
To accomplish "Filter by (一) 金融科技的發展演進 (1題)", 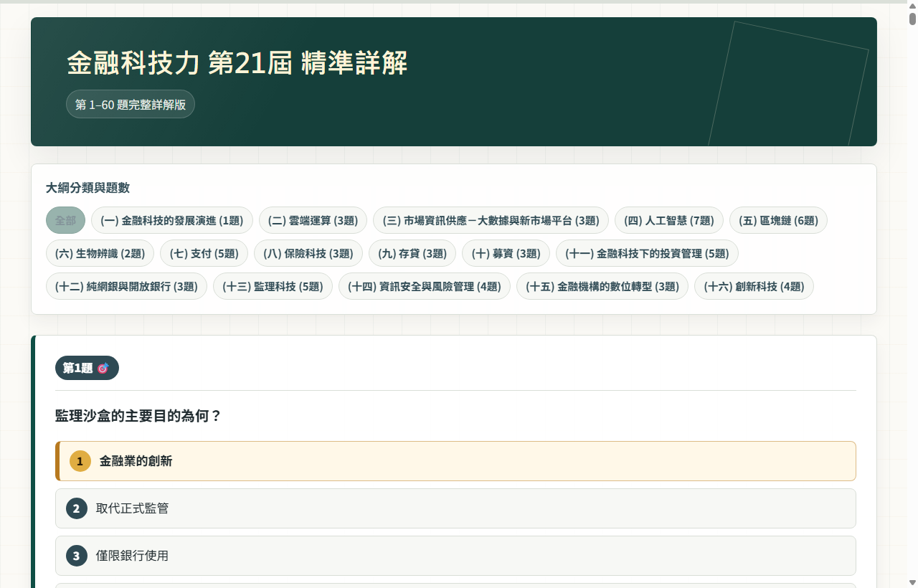I will [172, 220].
